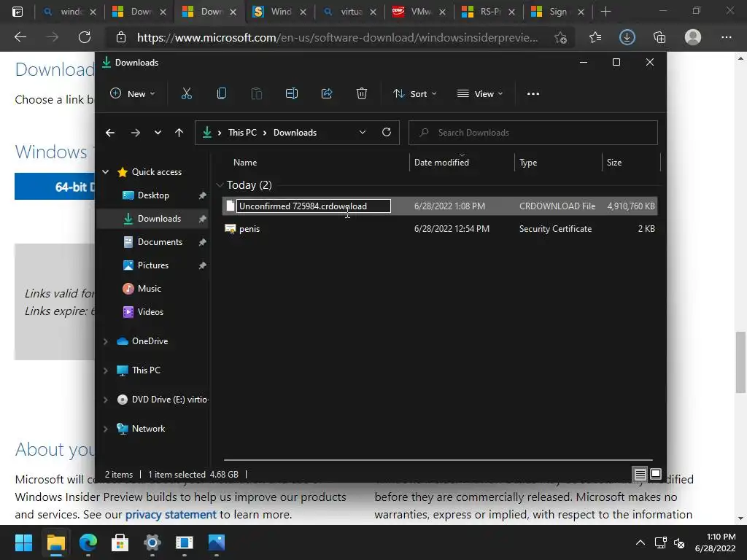This screenshot has width=747, height=560.
Task: Open the privacy statement link on webpage
Action: 171,515
